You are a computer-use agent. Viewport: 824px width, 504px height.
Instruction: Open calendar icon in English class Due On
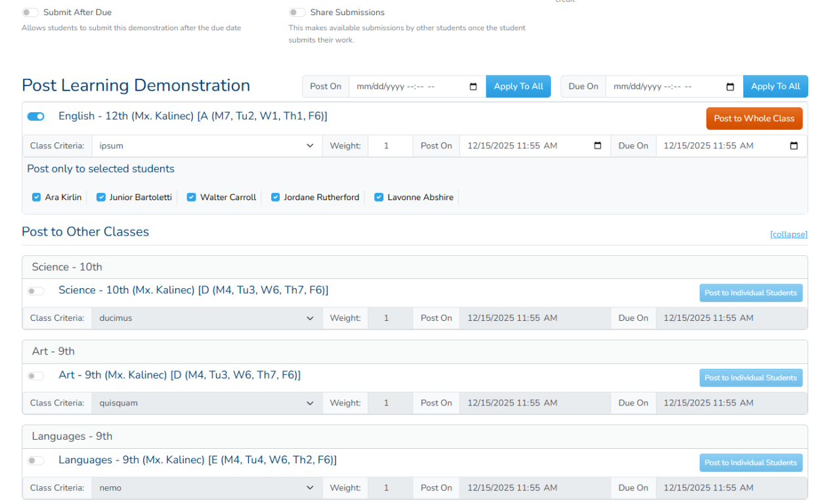pyautogui.click(x=794, y=146)
